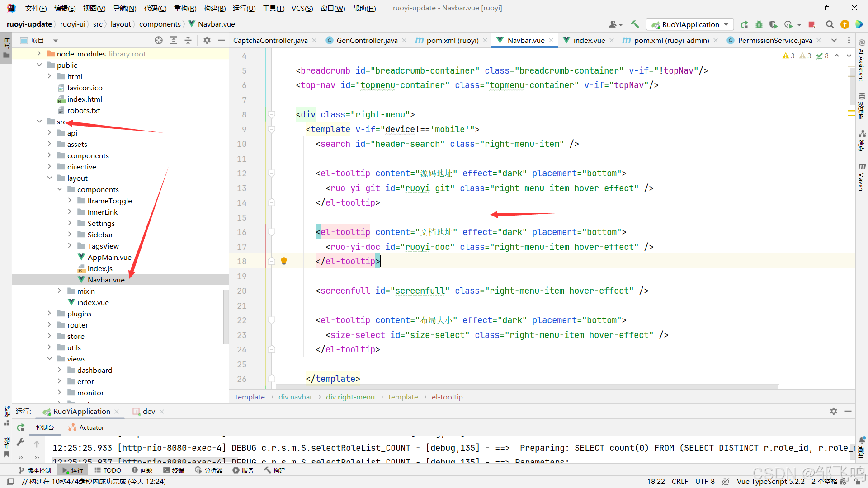Select opened file locate target icon
868x488 pixels.
pyautogui.click(x=159, y=40)
